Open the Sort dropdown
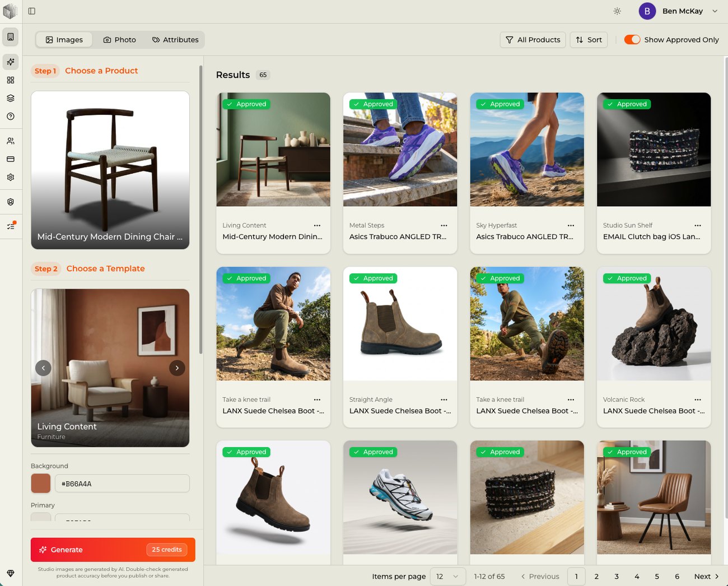 [589, 40]
